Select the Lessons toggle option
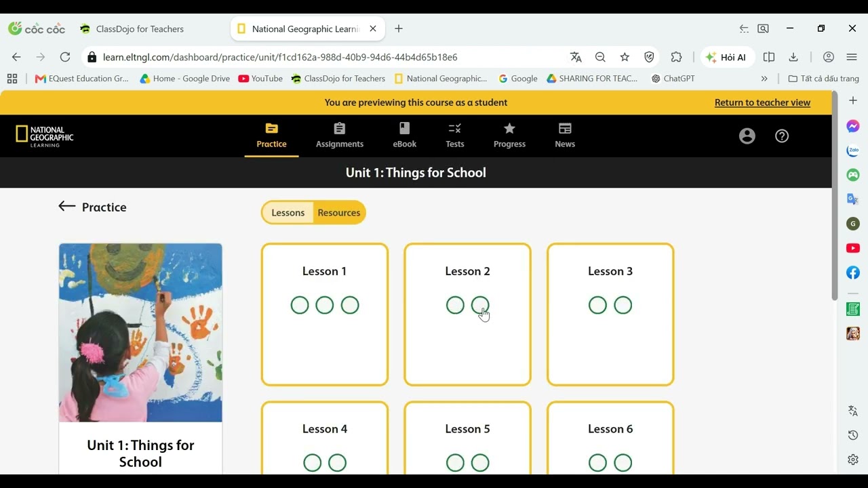868x488 pixels. 288,213
